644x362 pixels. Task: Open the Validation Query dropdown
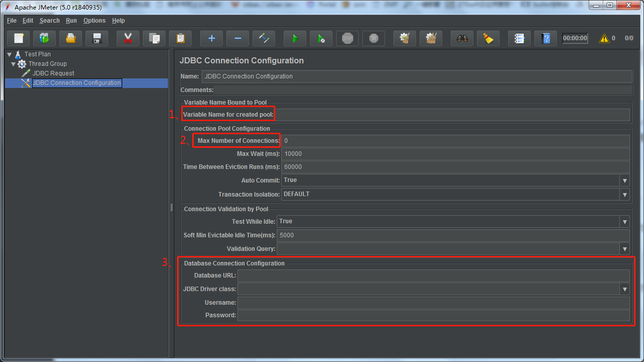click(x=625, y=249)
